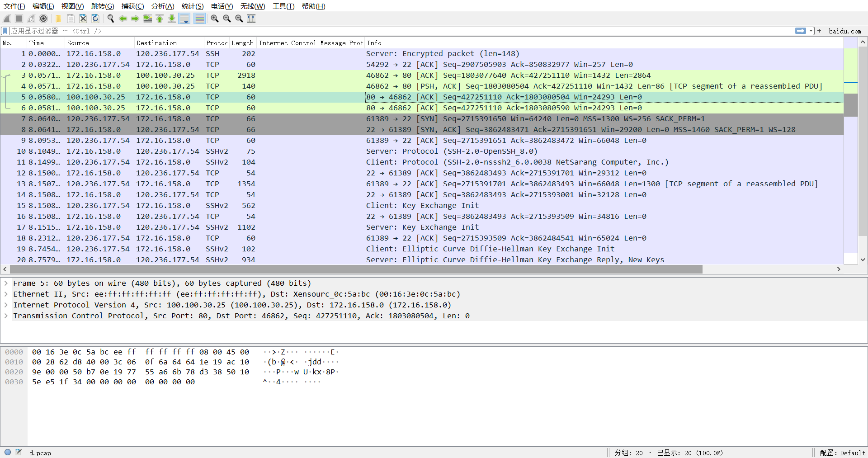Apply the baidu.com filter button

click(x=845, y=31)
